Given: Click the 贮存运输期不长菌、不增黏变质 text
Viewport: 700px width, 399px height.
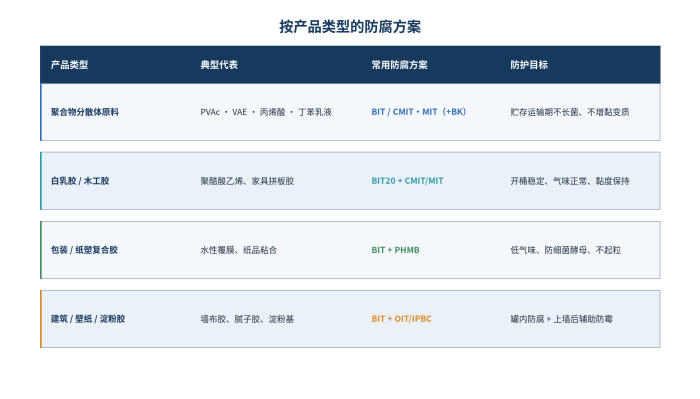Looking at the screenshot, I should (x=570, y=112).
